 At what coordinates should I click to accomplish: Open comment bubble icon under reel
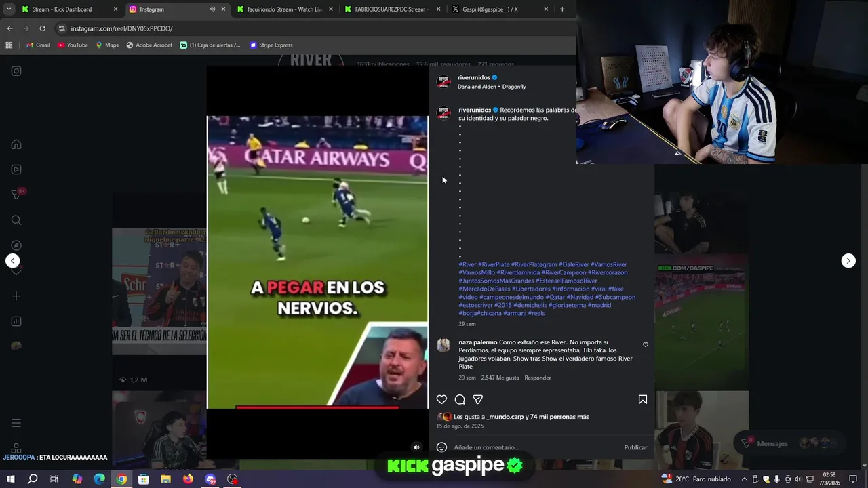(x=460, y=400)
